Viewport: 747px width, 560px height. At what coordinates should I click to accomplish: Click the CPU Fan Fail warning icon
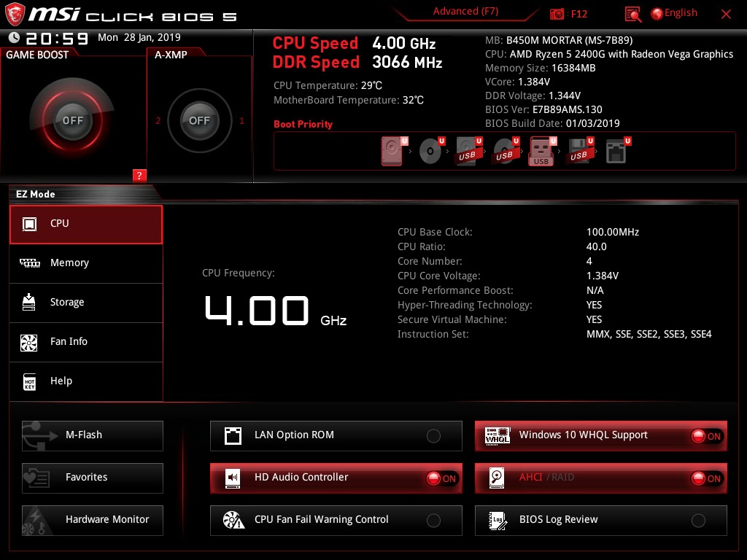(233, 520)
